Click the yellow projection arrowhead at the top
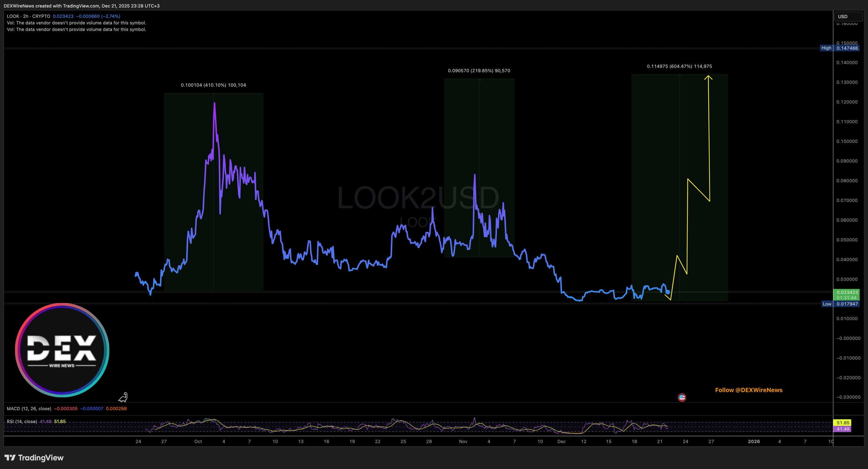Image resolution: width=868 pixels, height=469 pixels. tap(708, 78)
